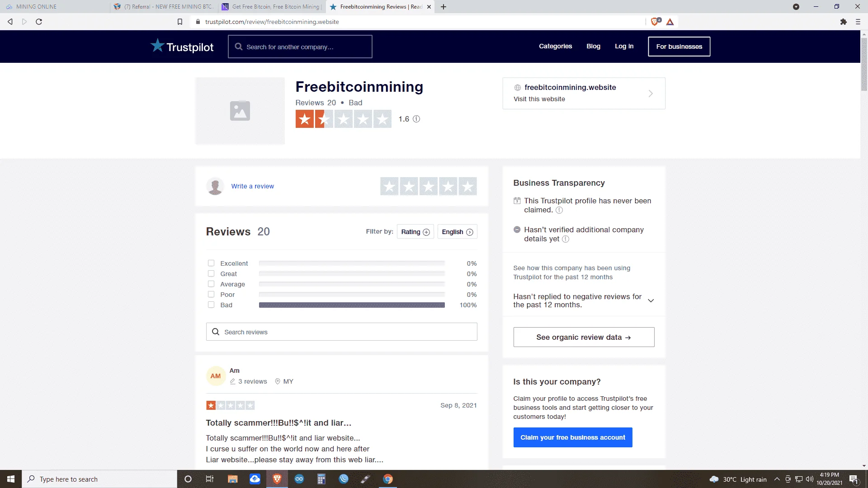The width and height of the screenshot is (868, 488).
Task: Click the AM reviewer avatar
Action: pos(216,376)
